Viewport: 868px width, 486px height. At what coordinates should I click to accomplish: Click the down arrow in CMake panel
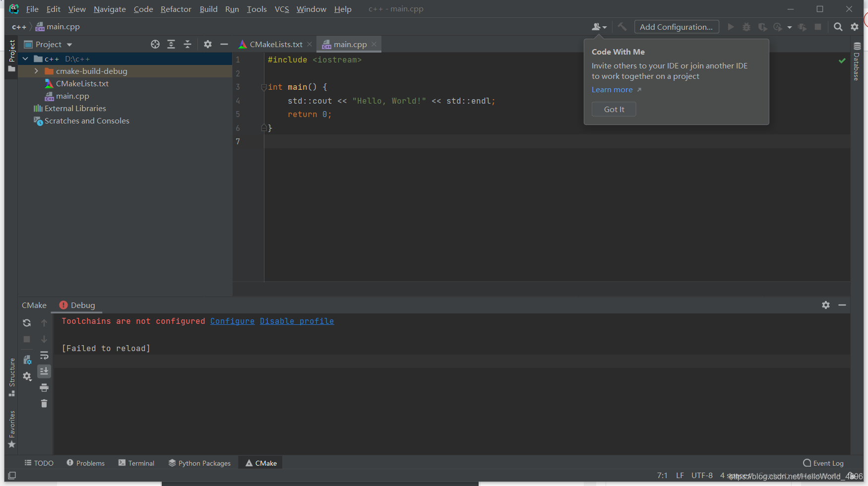(x=44, y=339)
